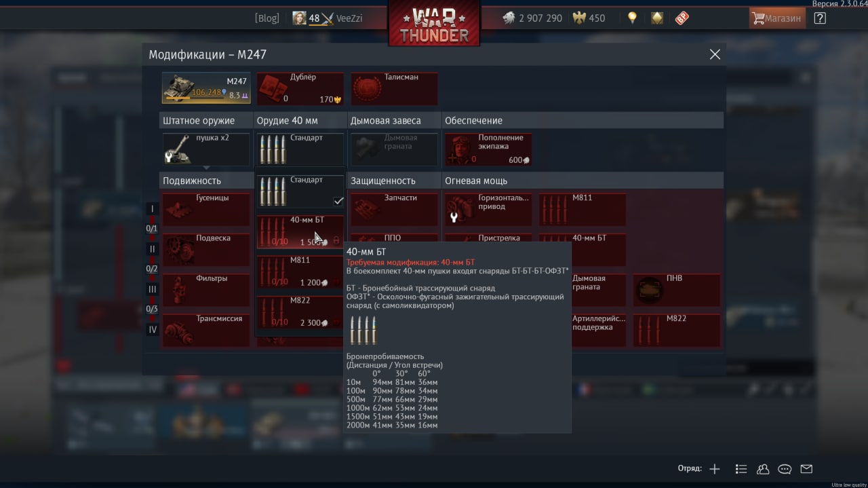The image size is (868, 488).
Task: Add squad member with plus icon
Action: coord(715,469)
